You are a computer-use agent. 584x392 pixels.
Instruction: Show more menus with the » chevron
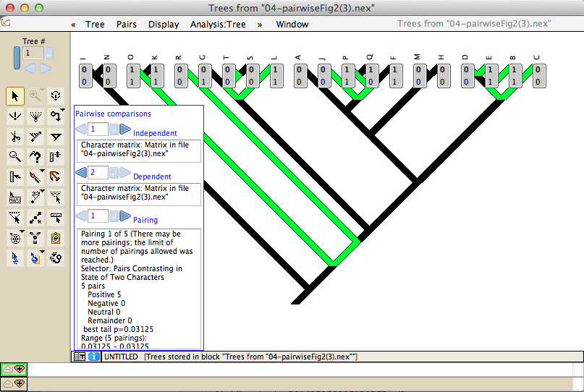coord(260,24)
